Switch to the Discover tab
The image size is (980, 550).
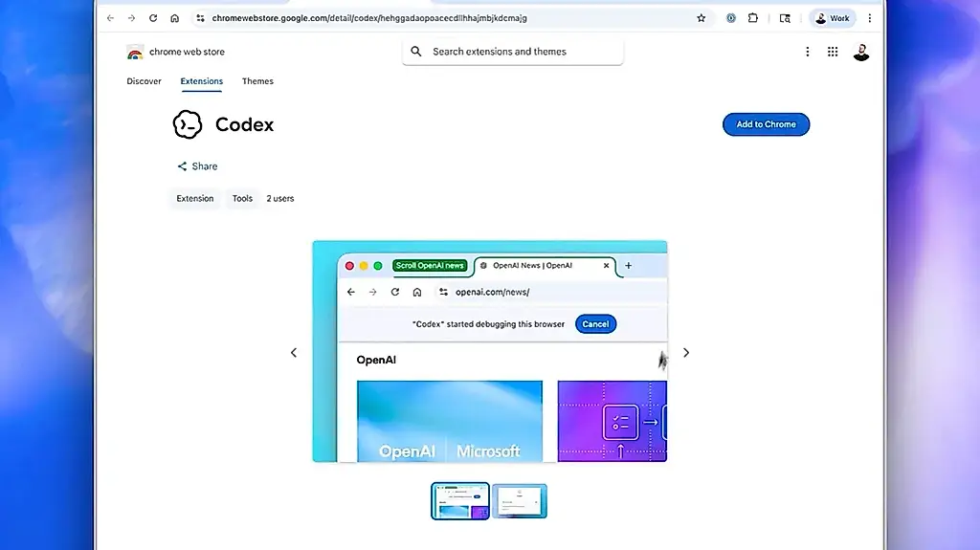click(x=144, y=81)
